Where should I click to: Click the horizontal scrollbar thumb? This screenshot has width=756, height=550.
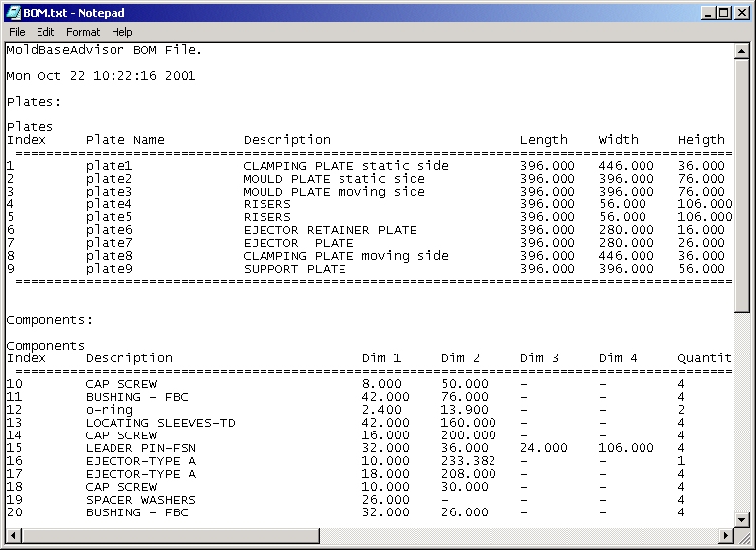click(170, 535)
